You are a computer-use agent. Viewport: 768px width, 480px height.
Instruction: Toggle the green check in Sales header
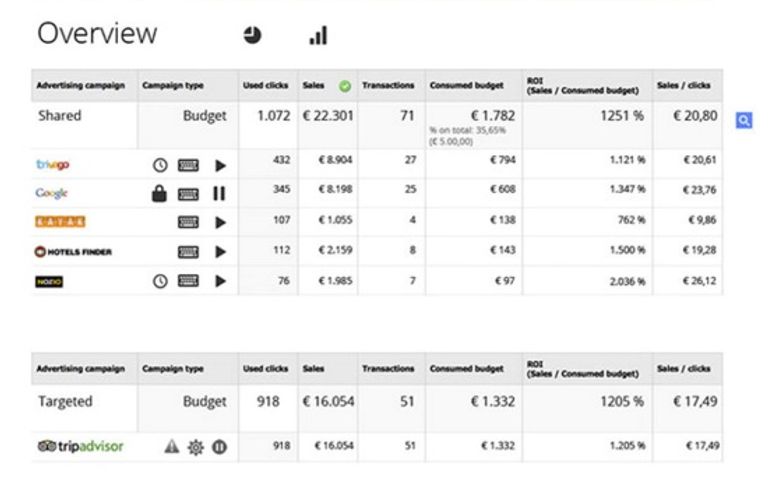(345, 86)
